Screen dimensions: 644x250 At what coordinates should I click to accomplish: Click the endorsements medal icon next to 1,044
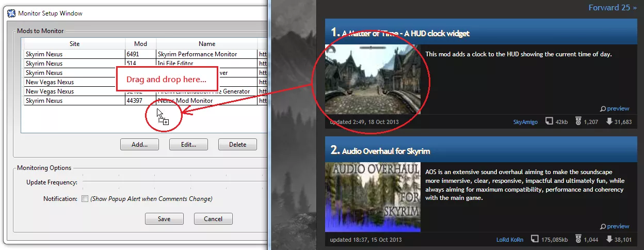(578, 240)
